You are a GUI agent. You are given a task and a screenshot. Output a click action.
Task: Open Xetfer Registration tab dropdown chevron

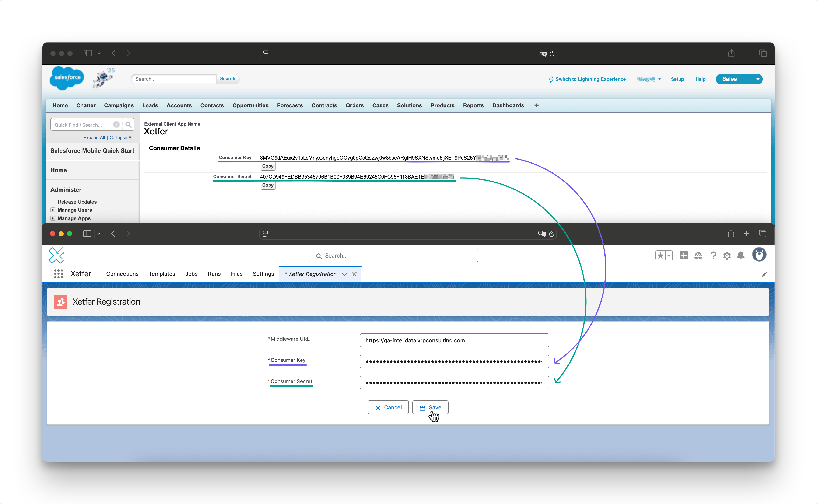coord(344,274)
